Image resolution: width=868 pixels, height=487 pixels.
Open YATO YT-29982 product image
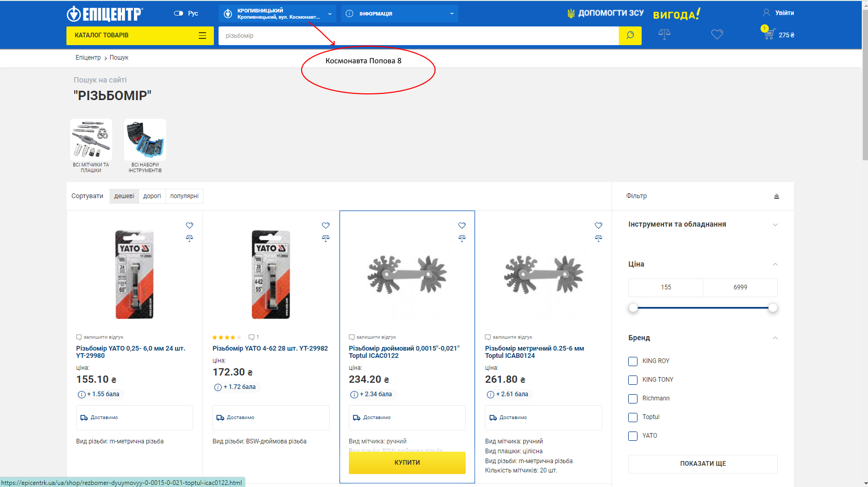pyautogui.click(x=271, y=274)
